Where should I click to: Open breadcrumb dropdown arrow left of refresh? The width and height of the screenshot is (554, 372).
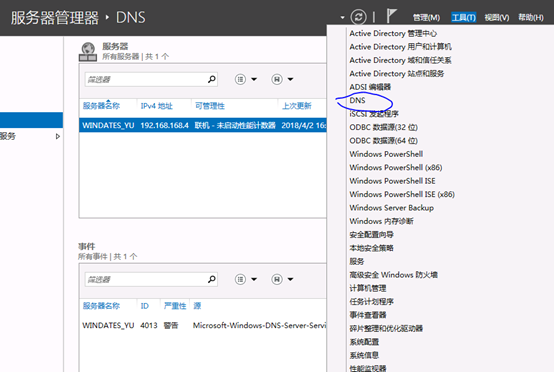(342, 17)
